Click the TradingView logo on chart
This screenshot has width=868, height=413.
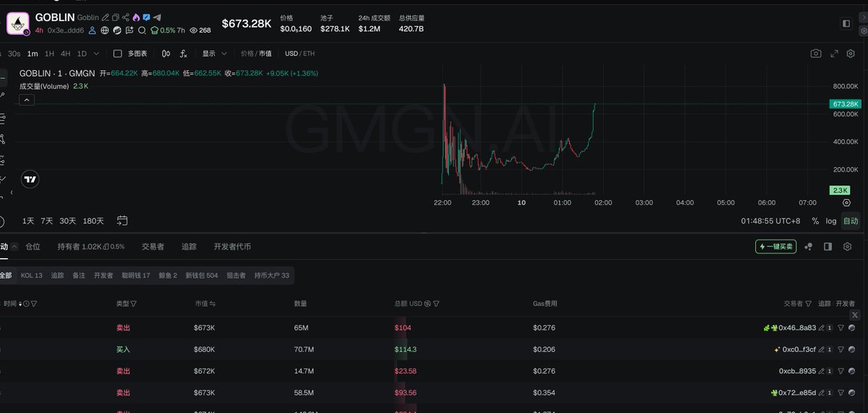point(30,179)
